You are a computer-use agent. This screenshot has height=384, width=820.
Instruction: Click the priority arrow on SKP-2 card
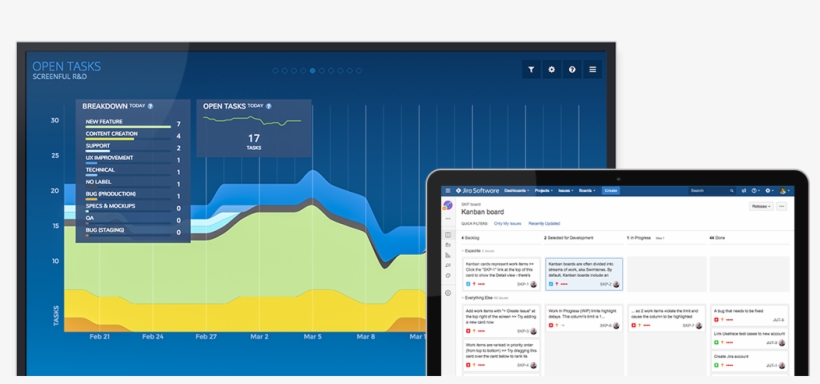coord(556,284)
